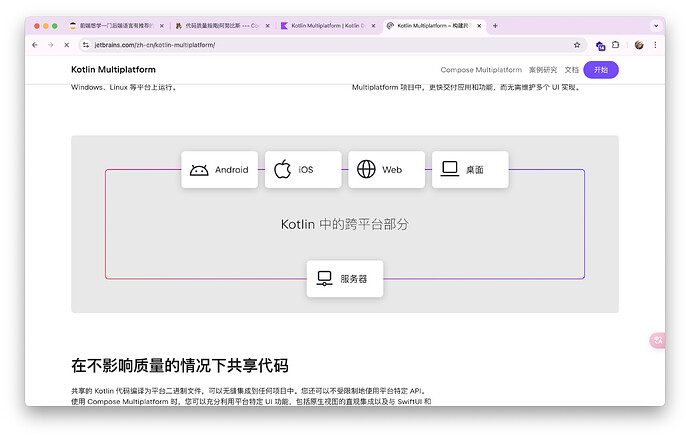Select the iOS platform card
The width and height of the screenshot is (690, 438).
[303, 169]
